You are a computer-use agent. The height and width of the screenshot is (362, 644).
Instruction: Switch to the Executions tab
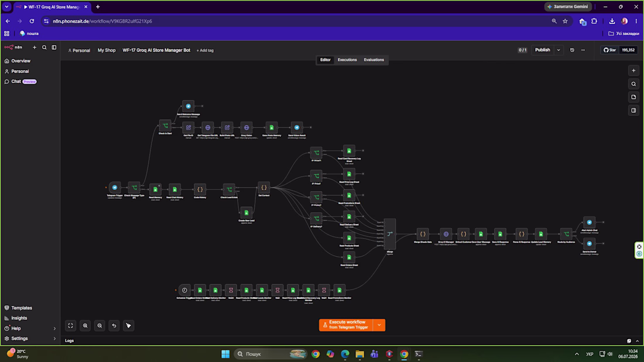pyautogui.click(x=347, y=60)
